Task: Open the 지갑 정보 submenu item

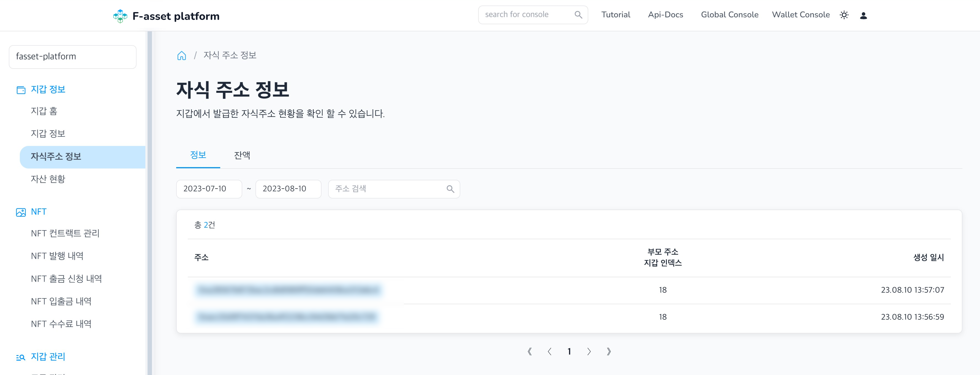Action: 48,134
